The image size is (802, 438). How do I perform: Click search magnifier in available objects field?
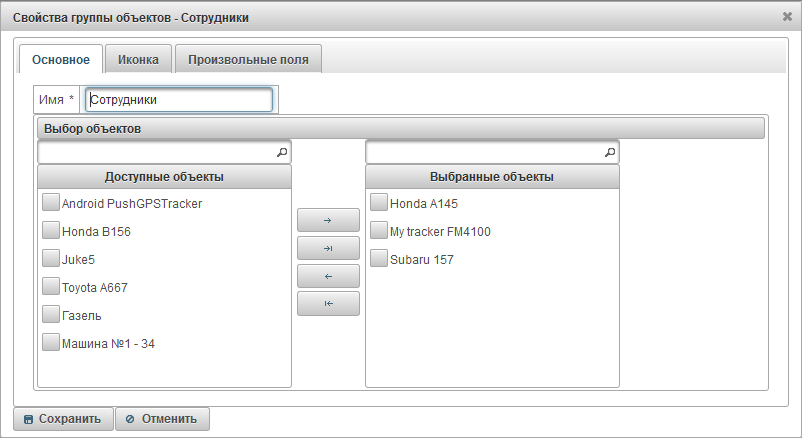[281, 153]
